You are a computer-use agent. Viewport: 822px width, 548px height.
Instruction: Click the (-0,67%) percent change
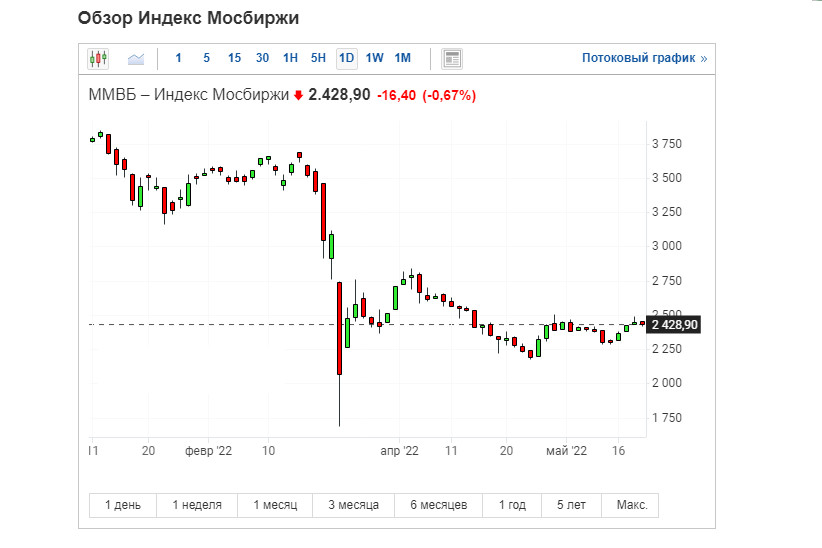pos(449,95)
